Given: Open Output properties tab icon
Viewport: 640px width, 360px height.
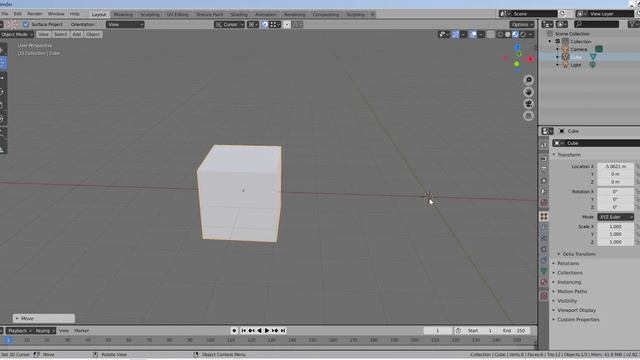Looking at the screenshot, I should pyautogui.click(x=544, y=169).
